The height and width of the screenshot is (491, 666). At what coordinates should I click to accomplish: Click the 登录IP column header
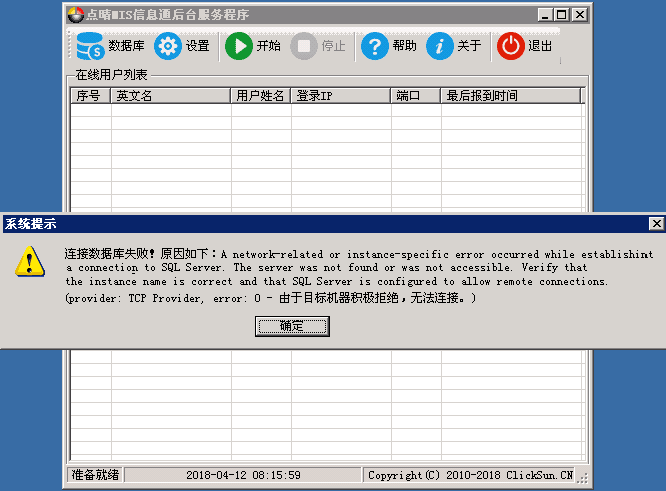pos(340,96)
